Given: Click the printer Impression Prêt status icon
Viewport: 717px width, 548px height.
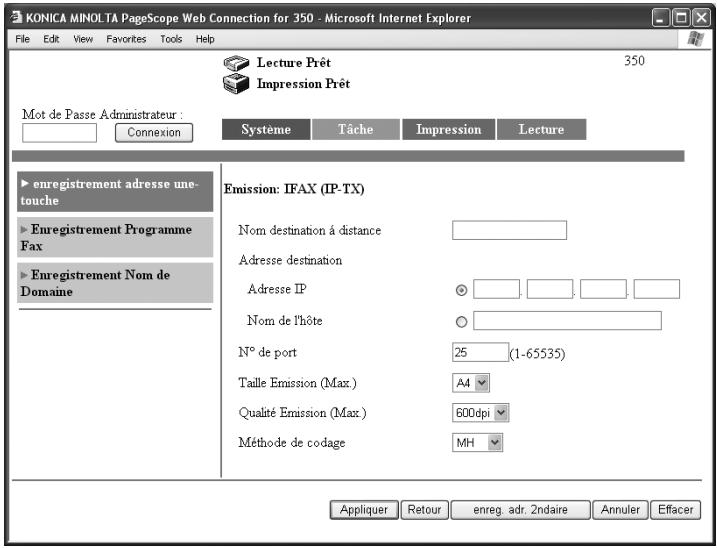Looking at the screenshot, I should point(236,84).
